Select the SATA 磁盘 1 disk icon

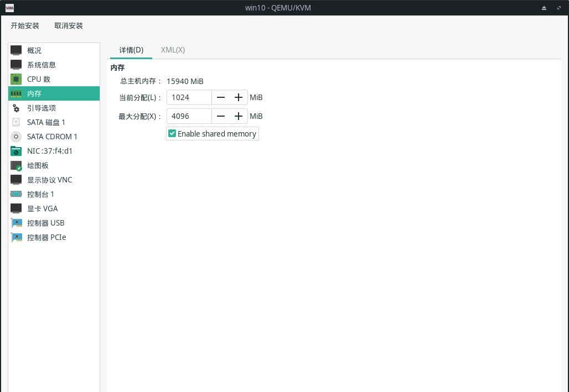(x=17, y=122)
